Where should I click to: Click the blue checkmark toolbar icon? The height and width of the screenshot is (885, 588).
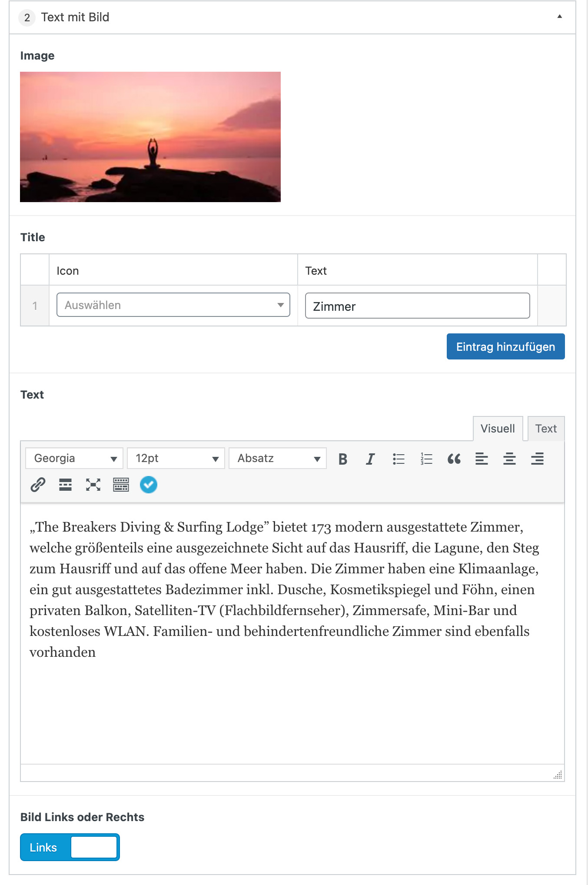pyautogui.click(x=149, y=485)
